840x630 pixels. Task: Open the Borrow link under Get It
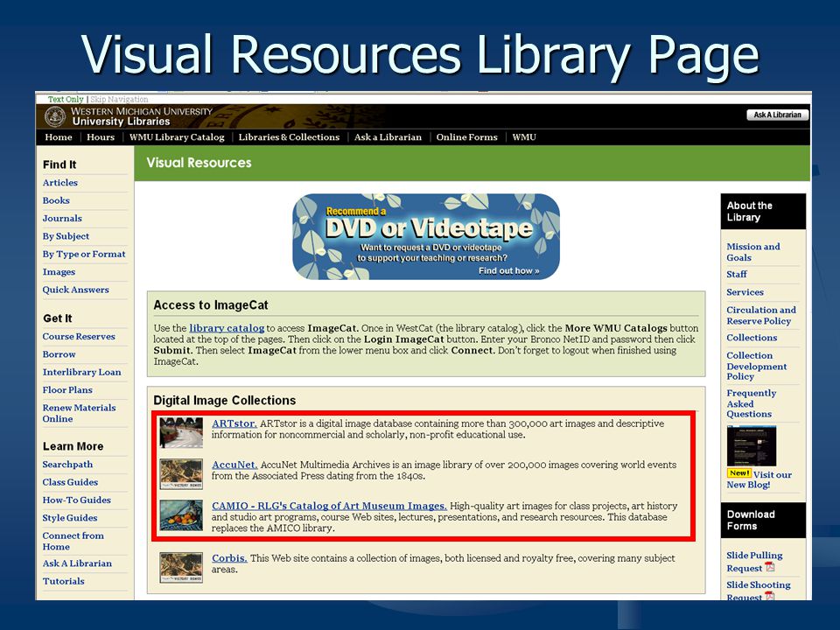pos(59,354)
